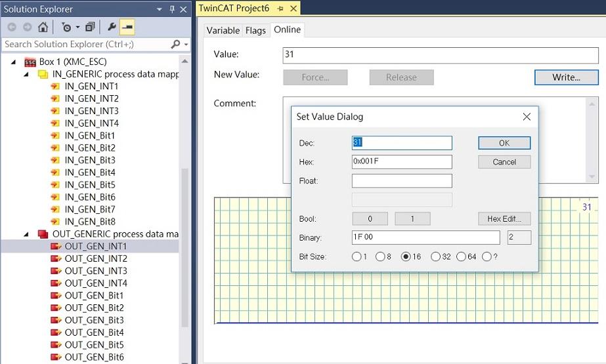Click the search magnifier icon in Solution Explorer
The height and width of the screenshot is (364, 606).
(175, 44)
